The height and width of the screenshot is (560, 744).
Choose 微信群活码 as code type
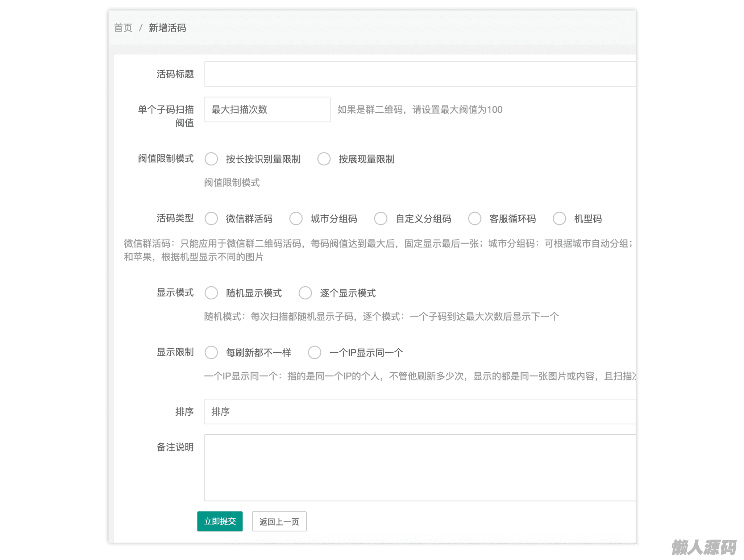211,219
